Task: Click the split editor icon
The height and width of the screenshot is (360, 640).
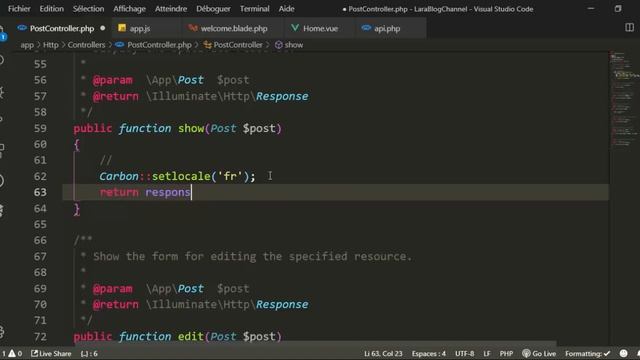Action: [x=629, y=27]
